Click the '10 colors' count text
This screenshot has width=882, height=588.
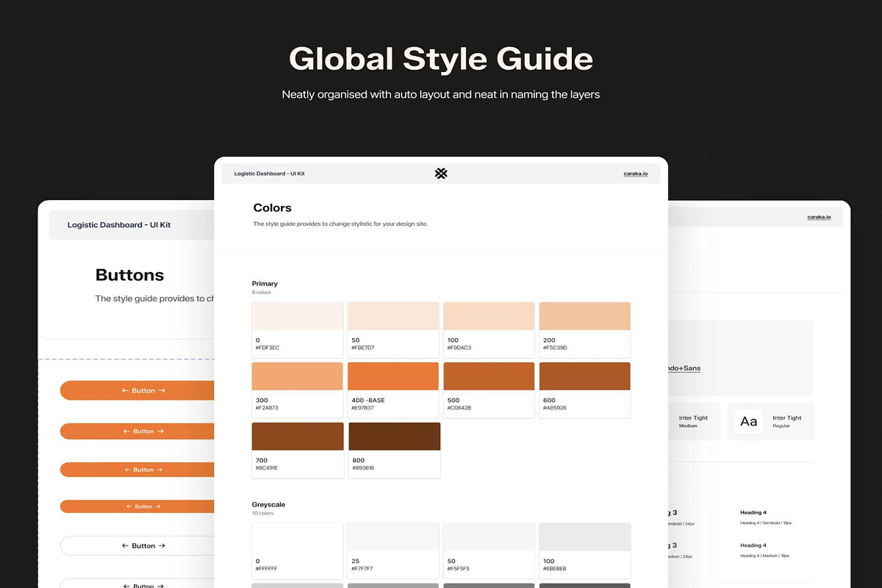pos(262,514)
